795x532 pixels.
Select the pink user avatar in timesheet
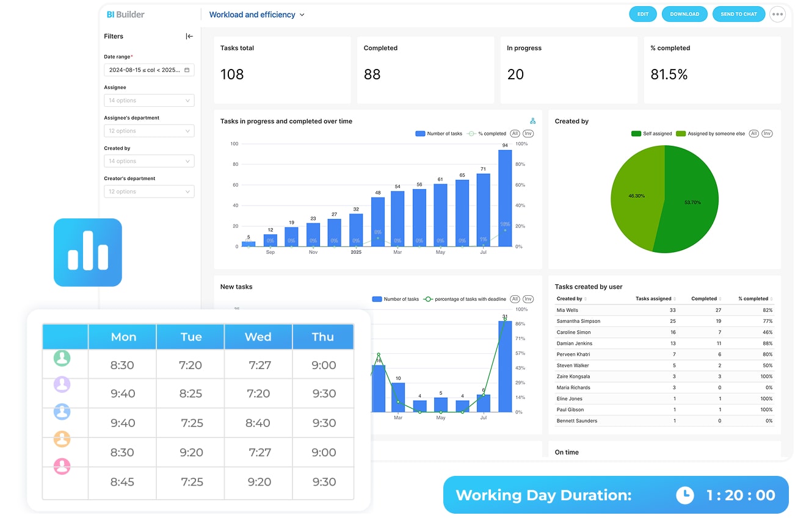click(x=62, y=467)
